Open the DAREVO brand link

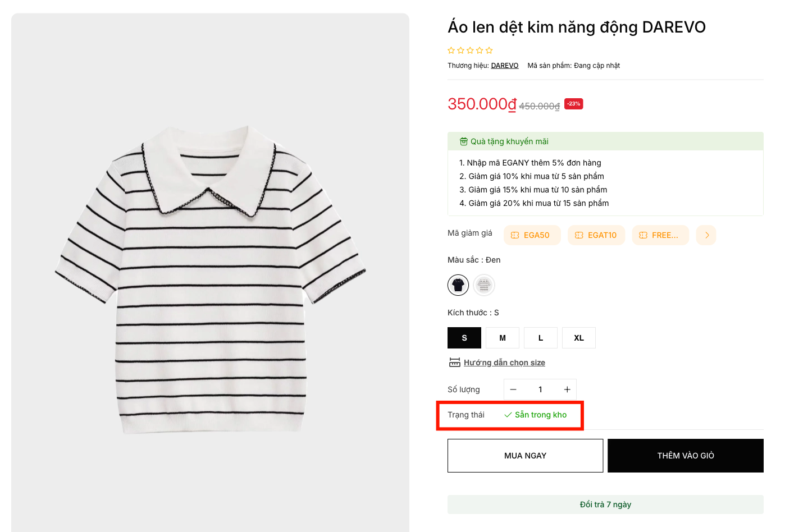click(505, 66)
